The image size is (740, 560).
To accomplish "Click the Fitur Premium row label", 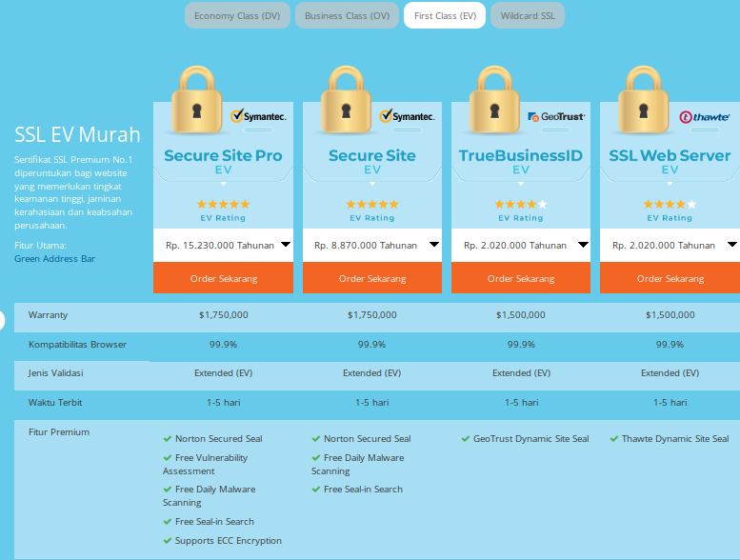I will [59, 431].
